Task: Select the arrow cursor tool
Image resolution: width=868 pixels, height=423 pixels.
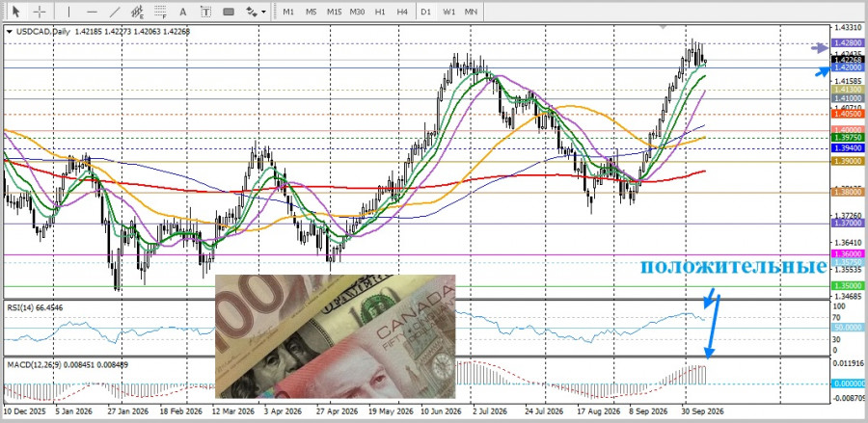Action: [16, 11]
